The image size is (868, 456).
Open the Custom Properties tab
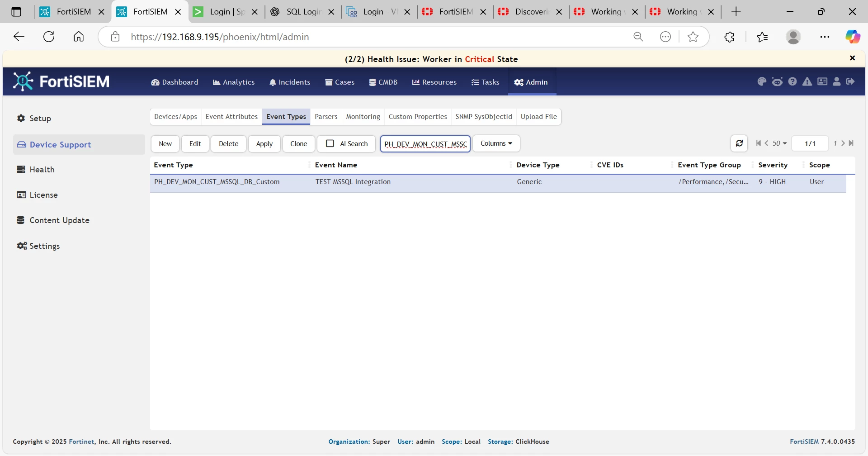(x=418, y=117)
